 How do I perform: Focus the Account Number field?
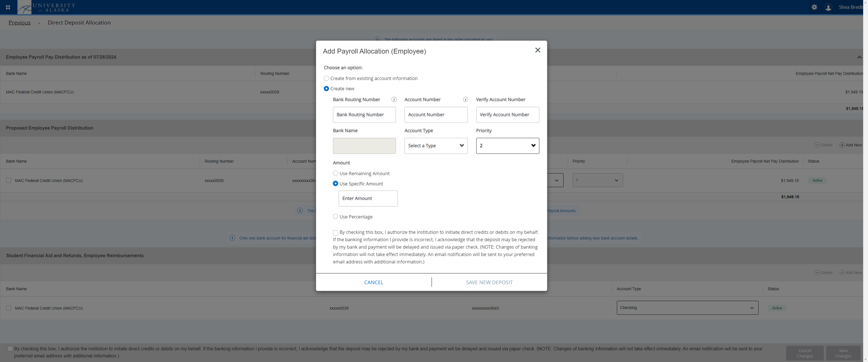click(436, 115)
